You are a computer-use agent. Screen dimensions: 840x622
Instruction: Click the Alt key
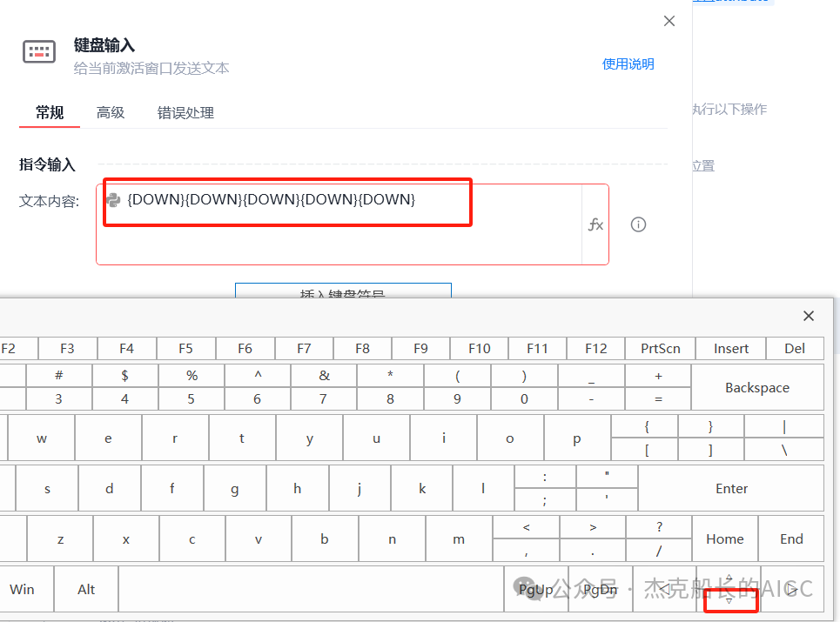(x=86, y=589)
